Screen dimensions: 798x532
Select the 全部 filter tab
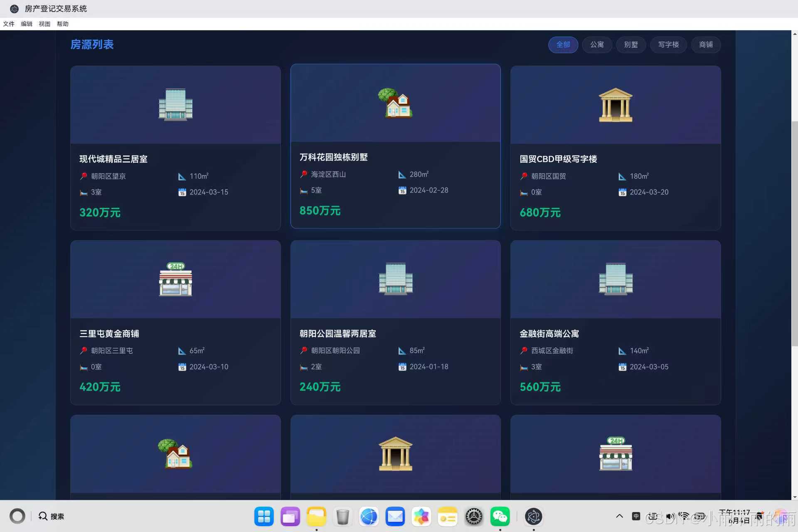563,44
